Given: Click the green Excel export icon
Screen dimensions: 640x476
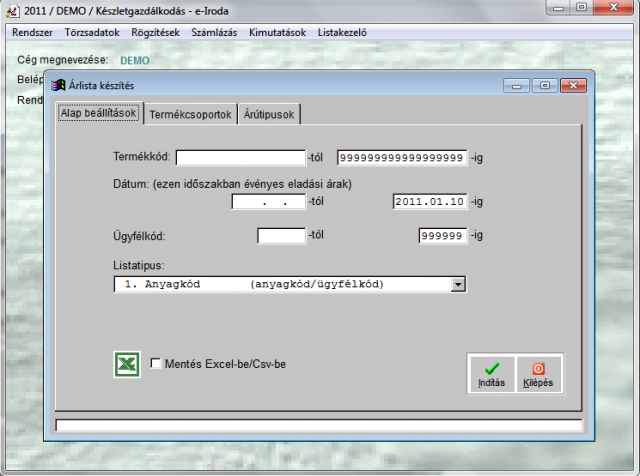Looking at the screenshot, I should click(x=127, y=364).
